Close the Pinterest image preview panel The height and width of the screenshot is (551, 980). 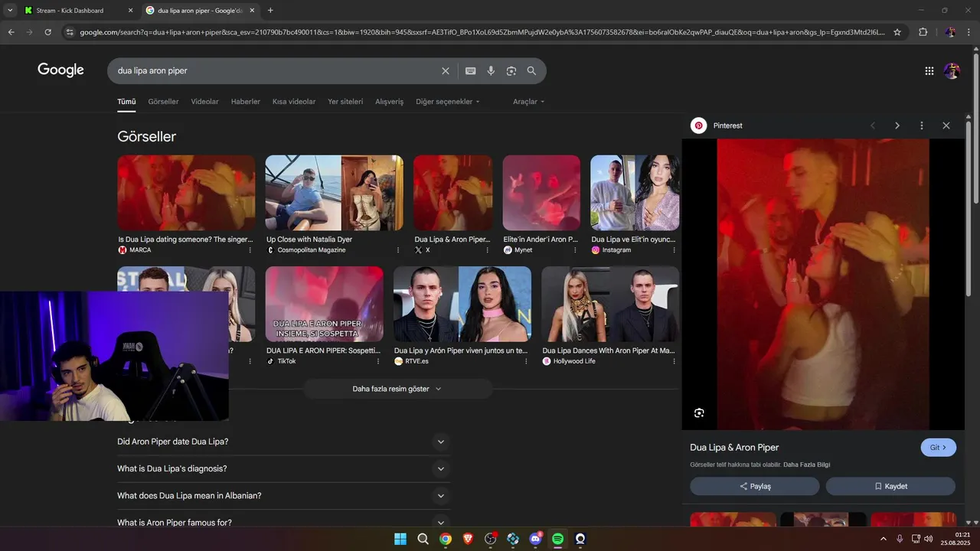pos(946,126)
